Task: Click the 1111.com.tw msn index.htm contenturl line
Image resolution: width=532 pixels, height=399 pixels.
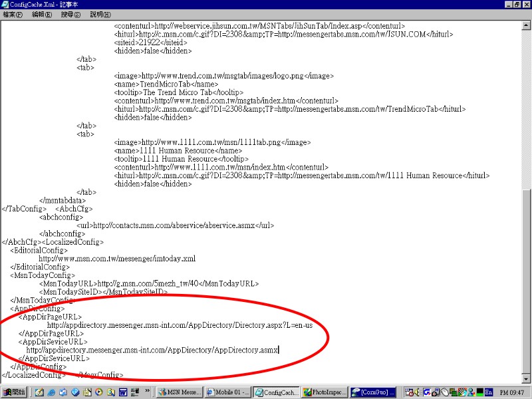Action: coord(221,168)
